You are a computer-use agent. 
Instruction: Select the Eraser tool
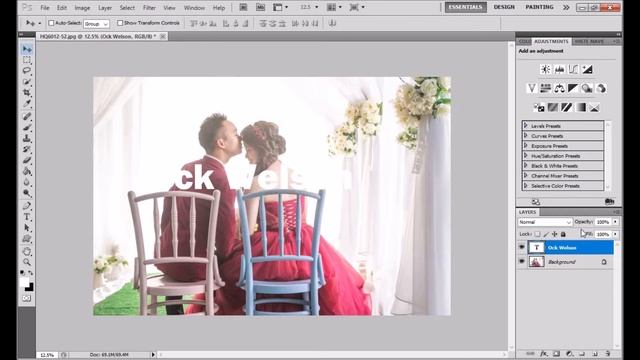pos(27,160)
